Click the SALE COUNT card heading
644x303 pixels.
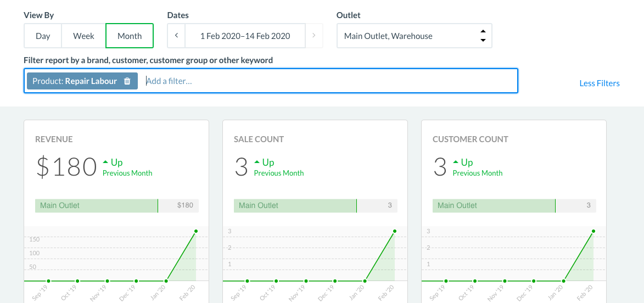click(259, 139)
